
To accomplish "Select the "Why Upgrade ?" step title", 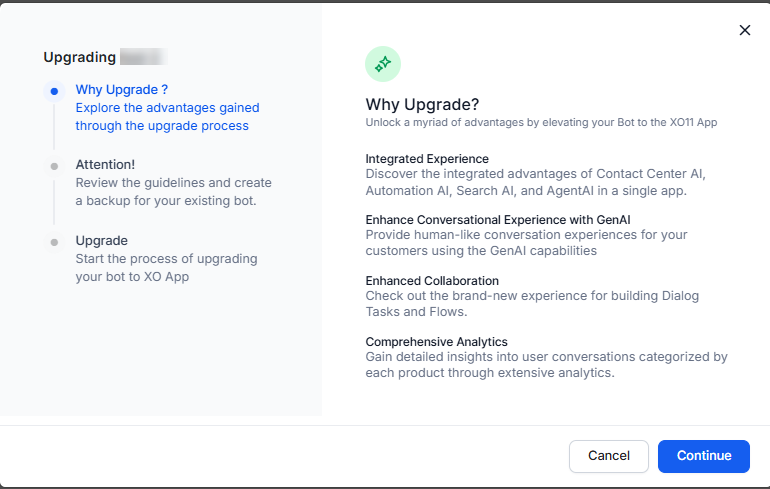I will click(x=122, y=90).
